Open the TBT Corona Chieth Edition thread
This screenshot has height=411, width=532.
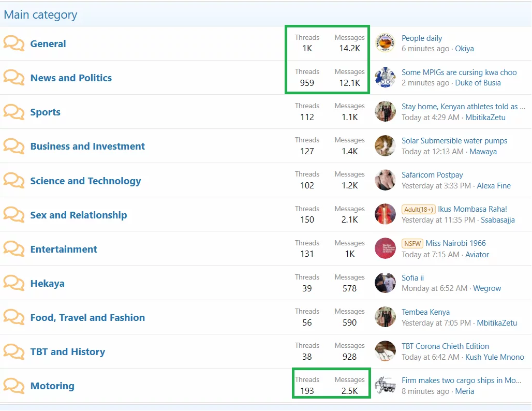(x=445, y=346)
